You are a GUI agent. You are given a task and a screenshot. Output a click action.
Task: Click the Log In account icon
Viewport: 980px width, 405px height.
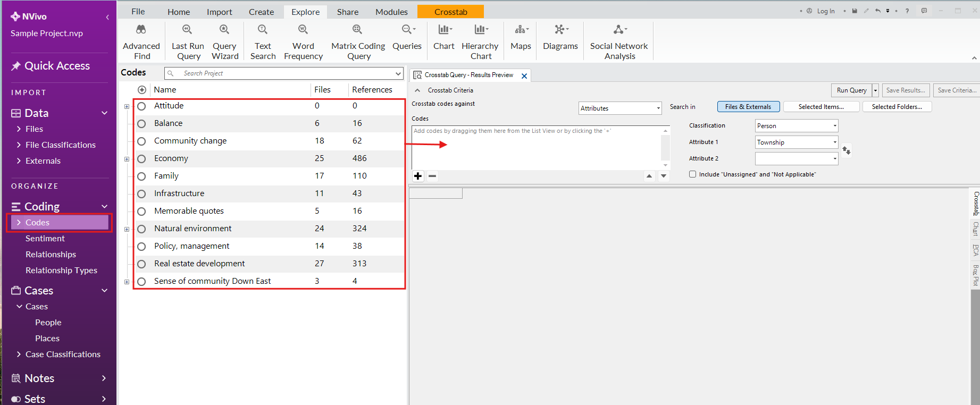(x=809, y=11)
